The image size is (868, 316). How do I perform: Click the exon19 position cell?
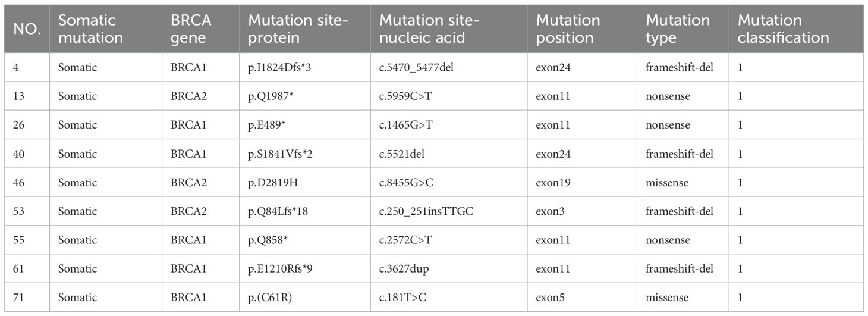click(x=553, y=183)
